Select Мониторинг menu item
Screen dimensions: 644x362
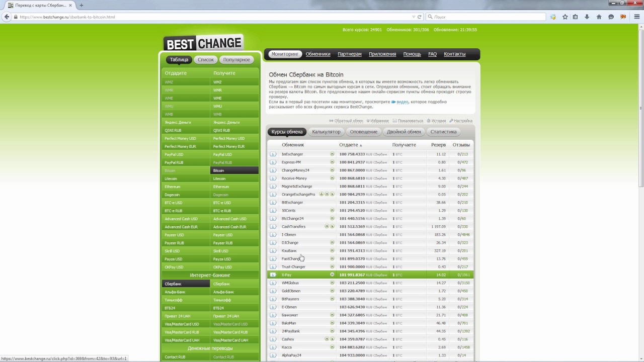[x=285, y=54]
